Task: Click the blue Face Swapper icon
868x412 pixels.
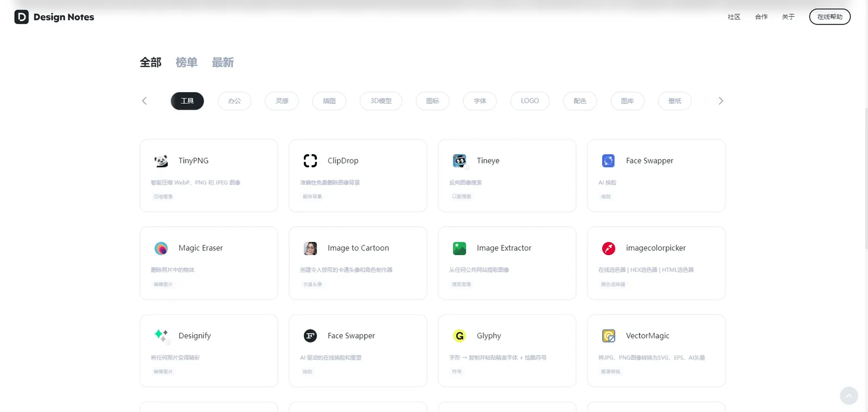Action: 609,161
